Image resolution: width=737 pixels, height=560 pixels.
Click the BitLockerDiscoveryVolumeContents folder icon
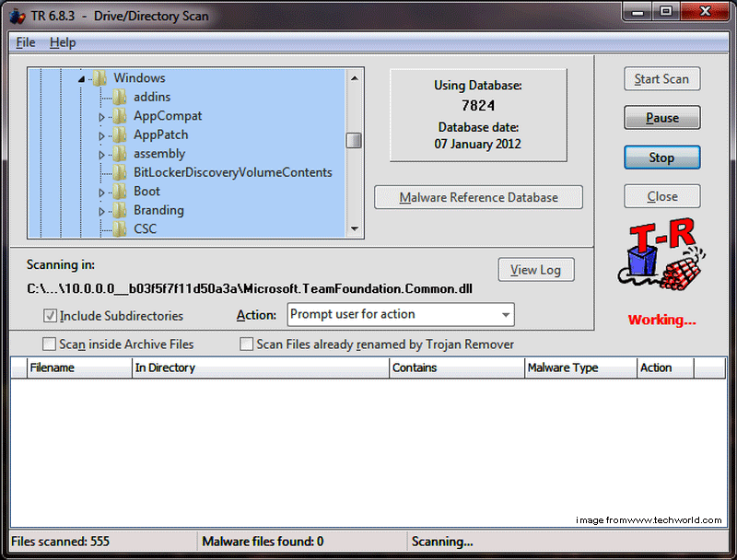pyautogui.click(x=120, y=172)
